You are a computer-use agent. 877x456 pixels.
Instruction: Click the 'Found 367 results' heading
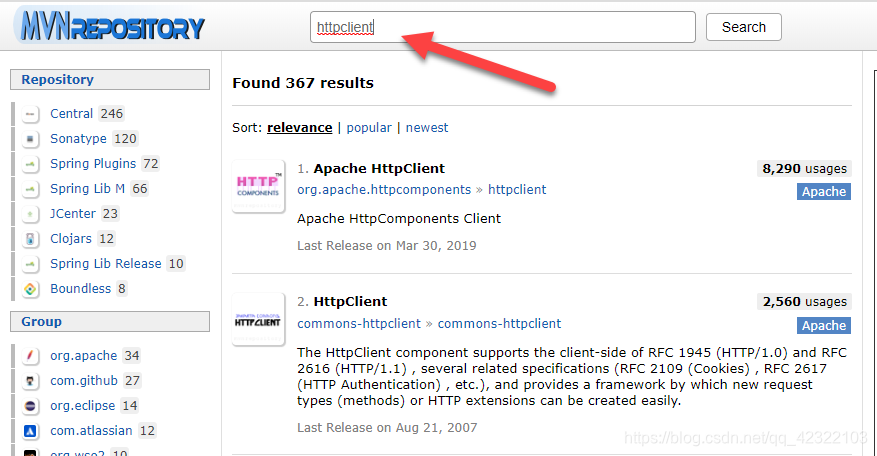click(303, 83)
